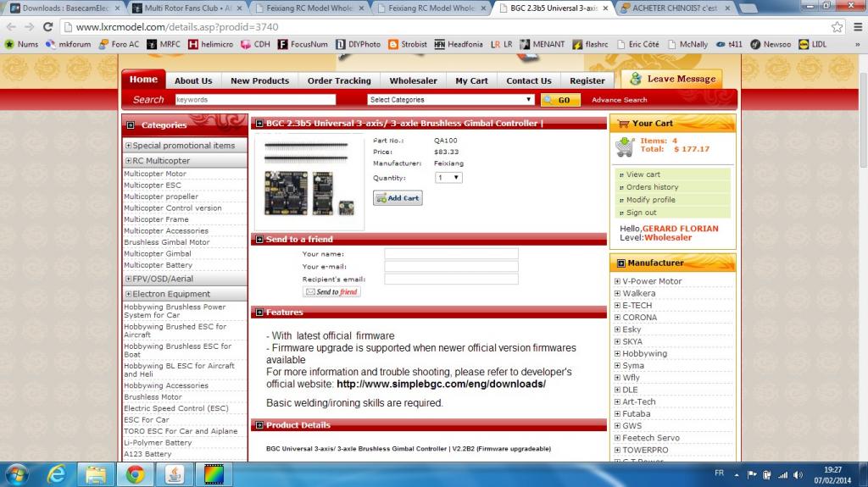Open the View cart link
This screenshot has height=487, width=868.
[x=643, y=174]
